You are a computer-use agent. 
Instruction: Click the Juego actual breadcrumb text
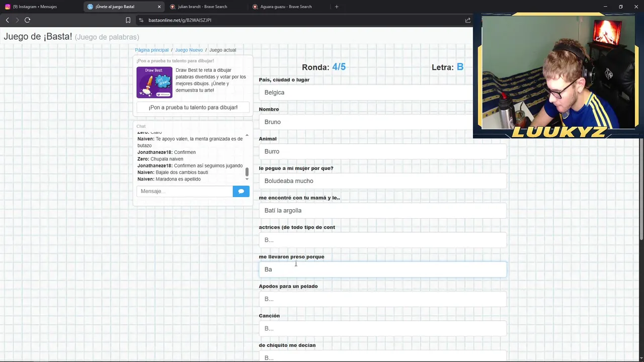222,50
